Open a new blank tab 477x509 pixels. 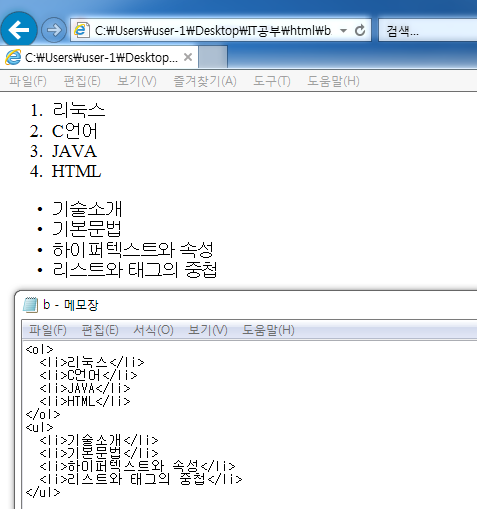coord(213,57)
